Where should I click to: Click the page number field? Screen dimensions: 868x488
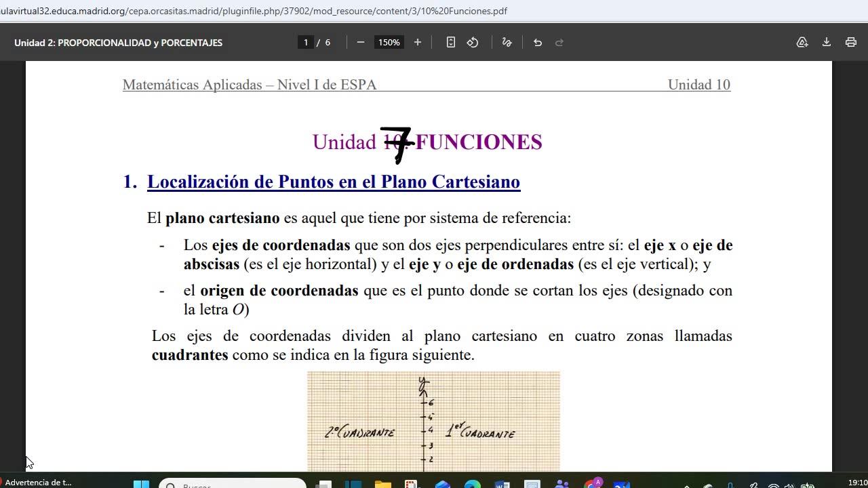(306, 42)
